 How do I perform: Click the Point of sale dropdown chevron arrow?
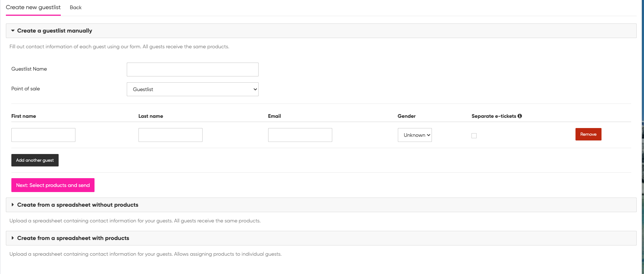[255, 90]
